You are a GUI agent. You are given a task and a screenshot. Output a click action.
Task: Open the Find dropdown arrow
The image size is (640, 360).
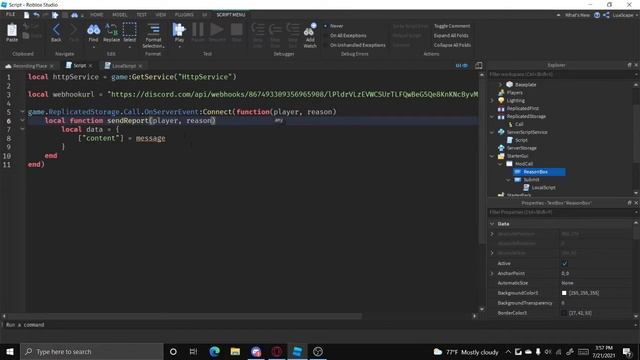tap(93, 47)
